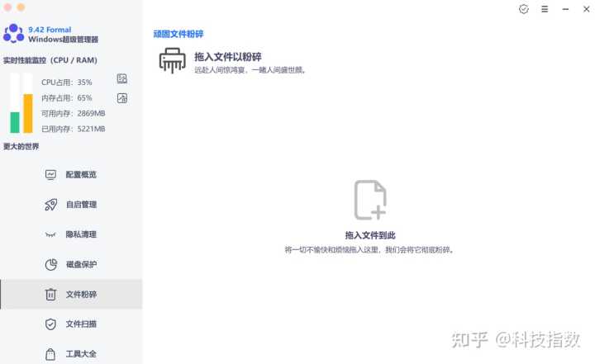Click the 实时性能监控 (CPU / RAM) heading
The height and width of the screenshot is (364, 595).
(x=50, y=60)
